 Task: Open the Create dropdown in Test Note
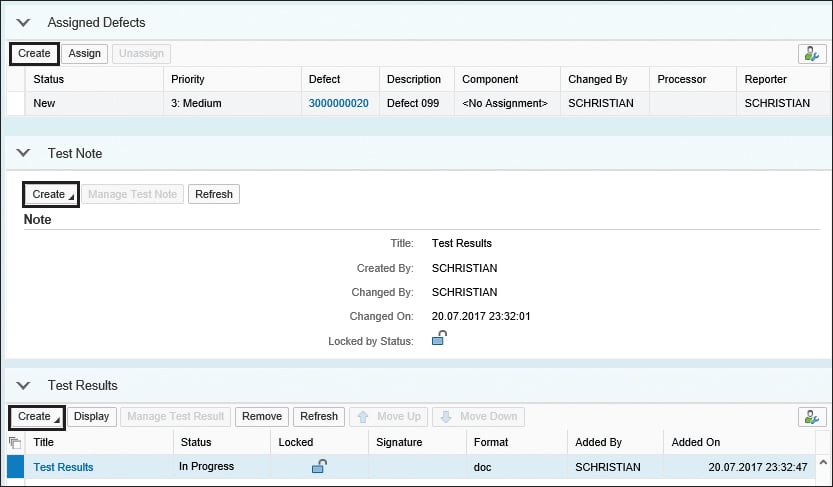[50, 194]
